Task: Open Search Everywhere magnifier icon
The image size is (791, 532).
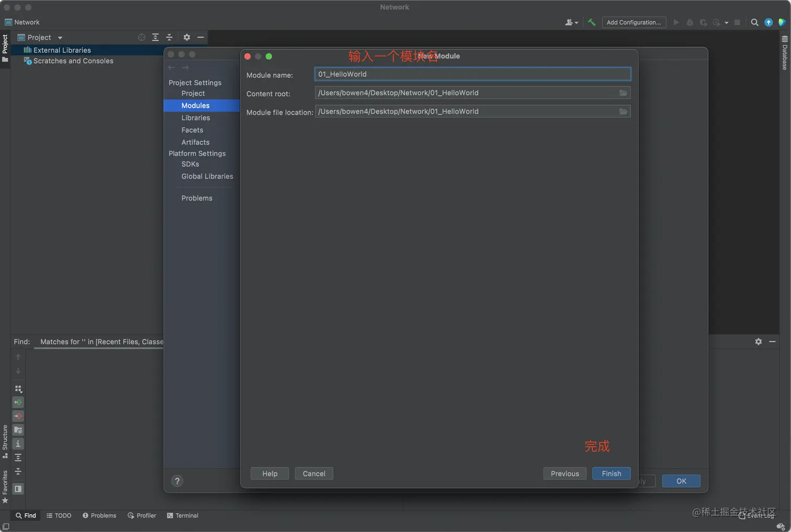Action: pos(754,22)
